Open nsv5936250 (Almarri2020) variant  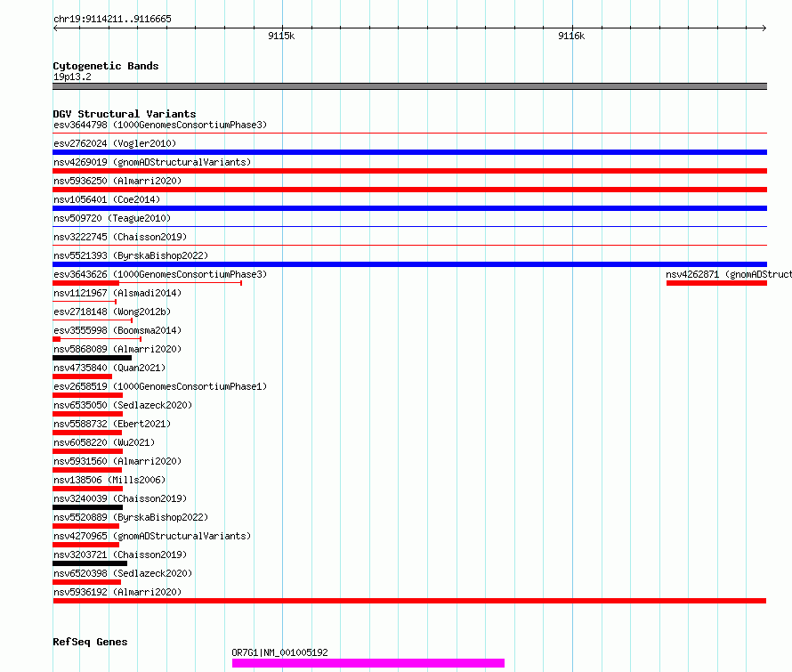(117, 181)
